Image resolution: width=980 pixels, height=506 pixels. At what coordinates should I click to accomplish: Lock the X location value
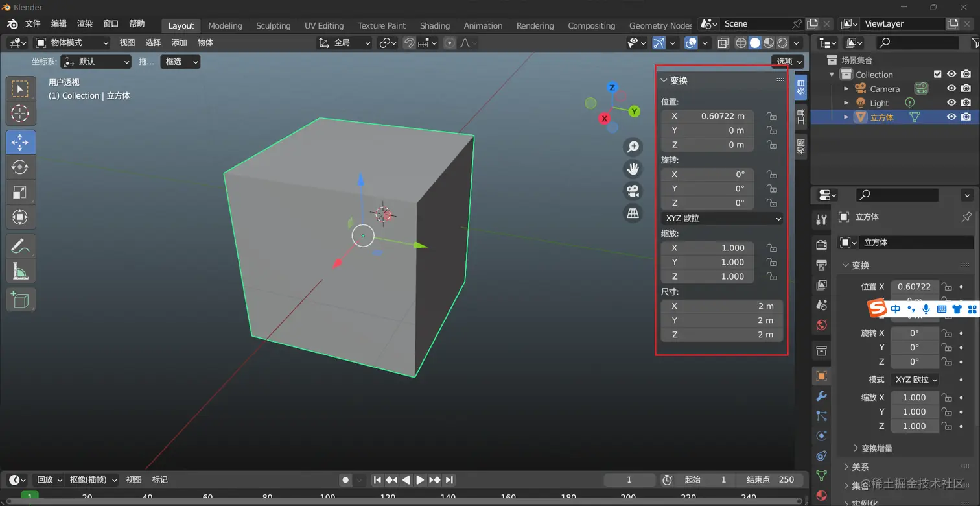pyautogui.click(x=771, y=116)
